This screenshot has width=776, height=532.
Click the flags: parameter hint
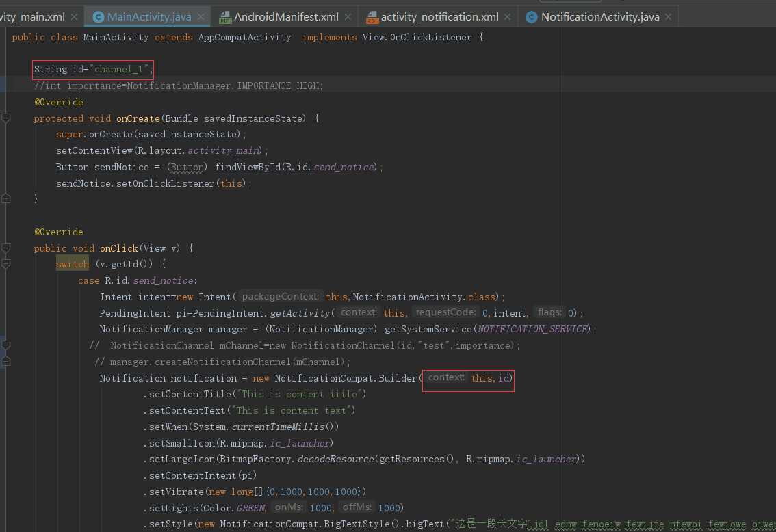pos(549,312)
